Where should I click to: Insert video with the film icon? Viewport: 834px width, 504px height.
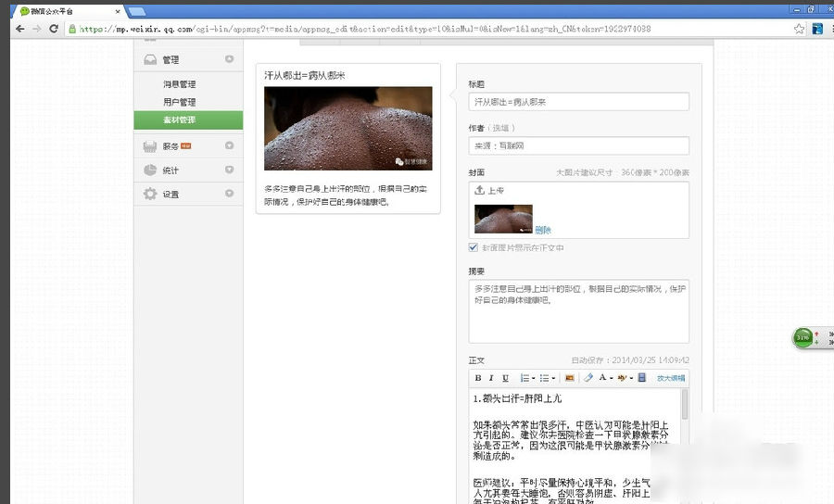coord(642,377)
